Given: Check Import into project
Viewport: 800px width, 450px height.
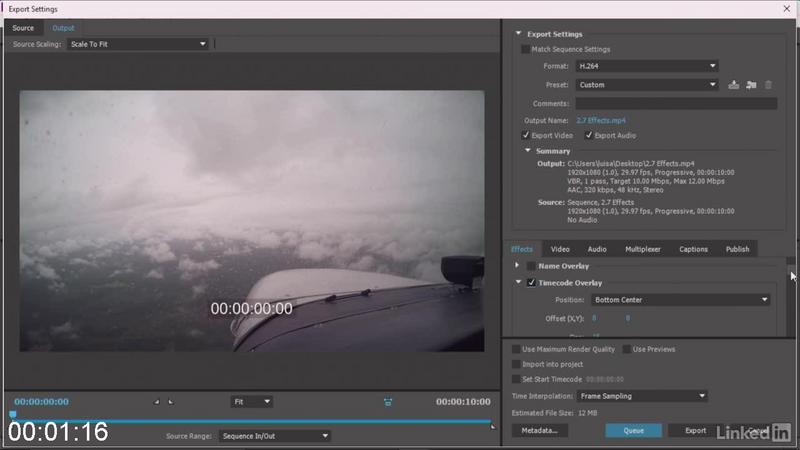Looking at the screenshot, I should pyautogui.click(x=516, y=364).
